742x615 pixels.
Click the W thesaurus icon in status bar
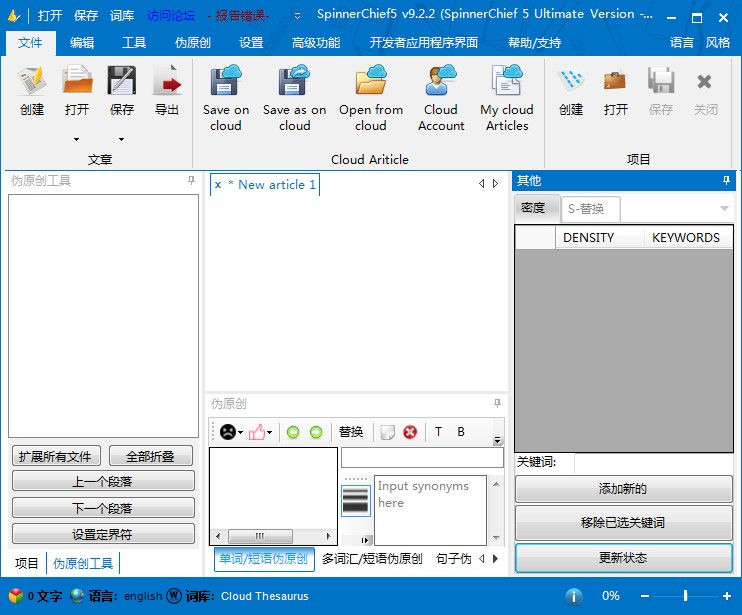click(174, 596)
